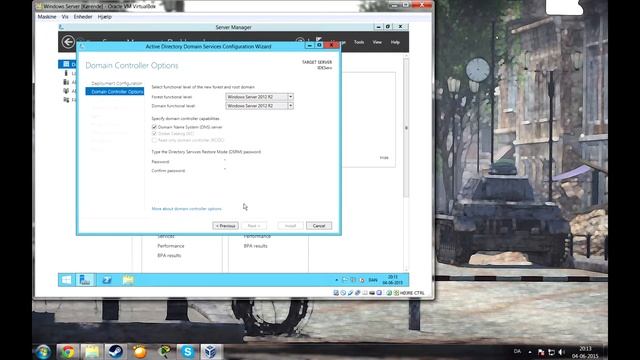Screen dimensions: 640x360
Task: Open the Maskine menu in VirtualBox
Action: (47, 17)
